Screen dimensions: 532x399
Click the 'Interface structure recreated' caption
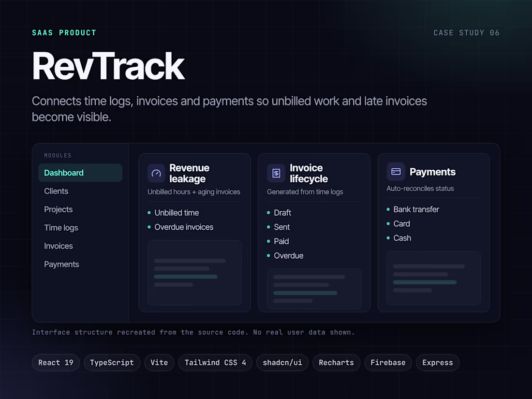[193, 332]
